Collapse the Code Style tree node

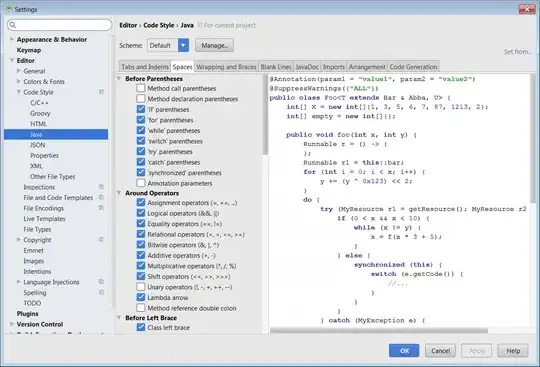19,92
